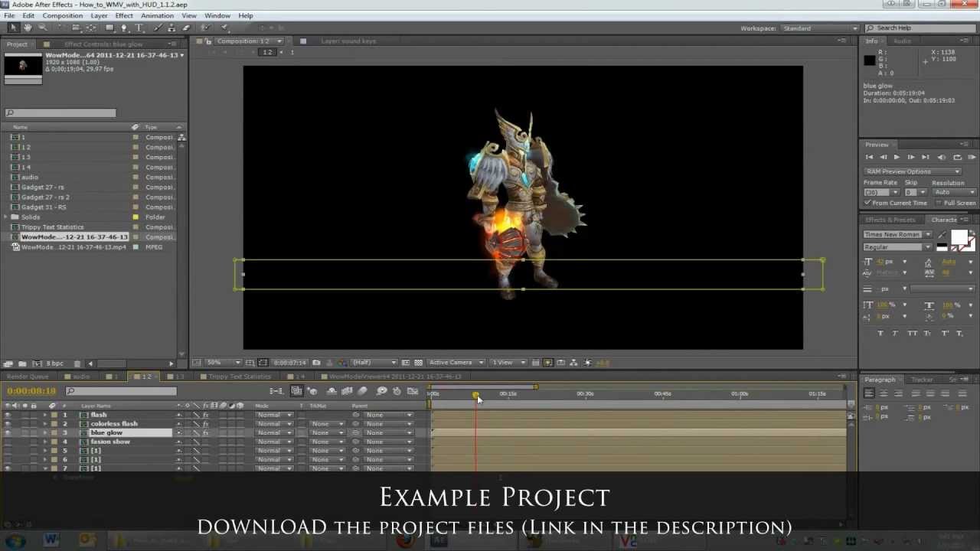980x551 pixels.
Task: Open the Effect menu
Action: [x=124, y=15]
